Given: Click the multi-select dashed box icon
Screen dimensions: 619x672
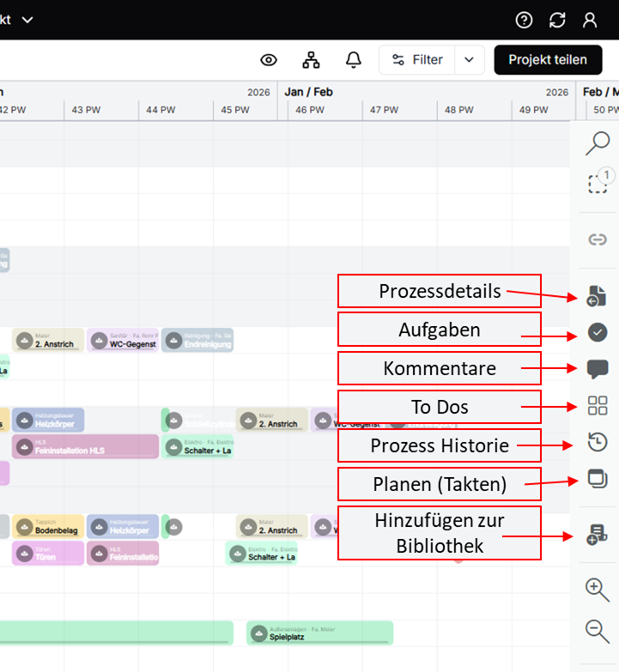Looking at the screenshot, I should pos(598,183).
